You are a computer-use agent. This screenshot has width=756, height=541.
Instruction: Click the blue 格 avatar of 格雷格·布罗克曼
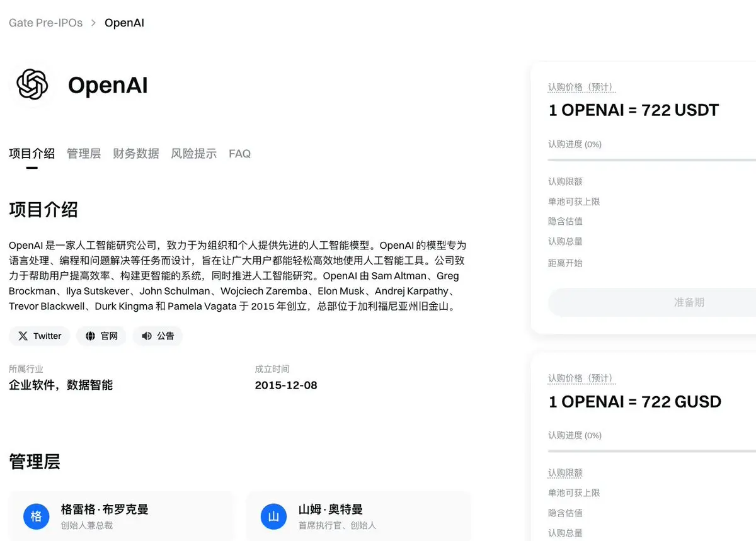[37, 516]
